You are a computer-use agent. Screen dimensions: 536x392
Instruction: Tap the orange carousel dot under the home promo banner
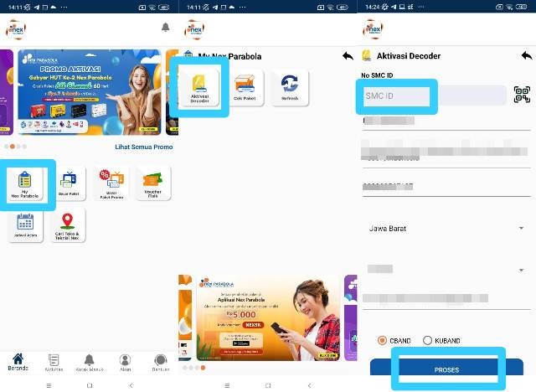pyautogui.click(x=13, y=147)
